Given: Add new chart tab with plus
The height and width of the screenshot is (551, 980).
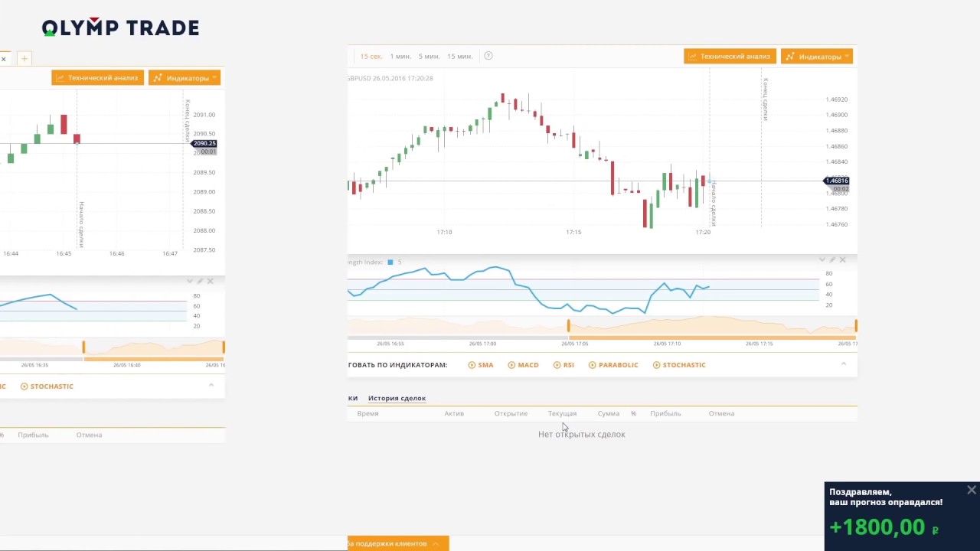Looking at the screenshot, I should coord(24,59).
